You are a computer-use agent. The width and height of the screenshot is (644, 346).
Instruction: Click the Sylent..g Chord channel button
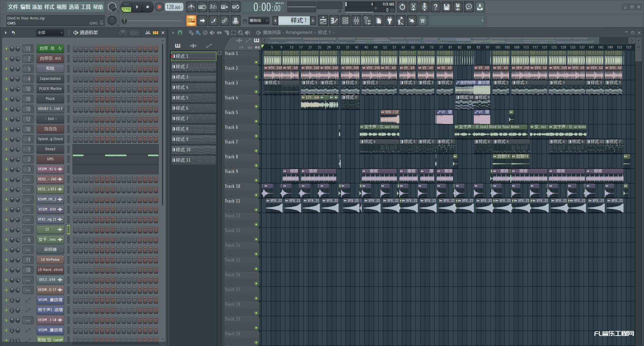50,139
